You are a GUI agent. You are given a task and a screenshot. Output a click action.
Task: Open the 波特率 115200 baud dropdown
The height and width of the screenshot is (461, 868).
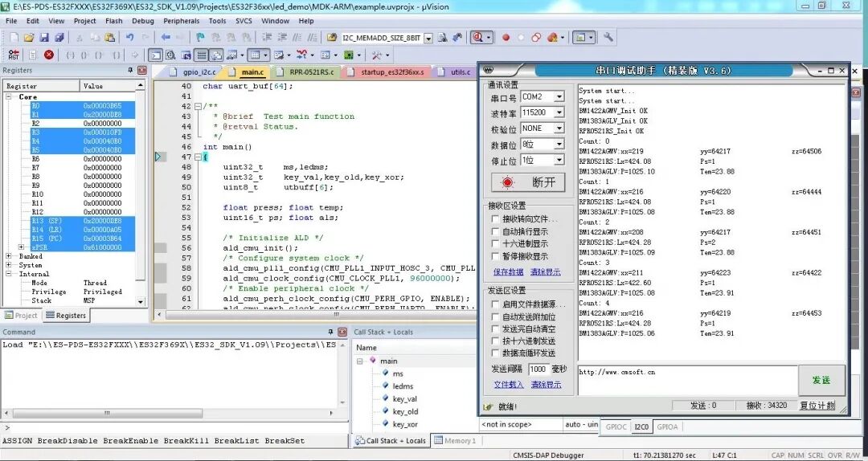tap(559, 113)
